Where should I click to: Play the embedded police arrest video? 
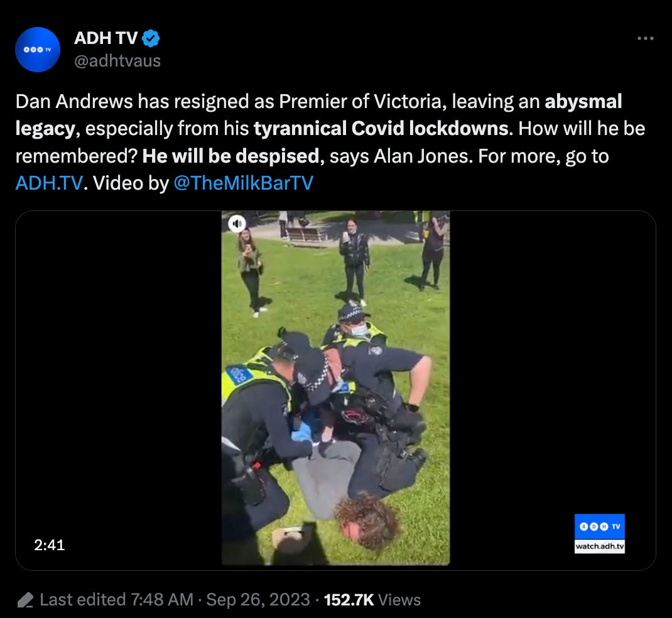click(x=335, y=388)
